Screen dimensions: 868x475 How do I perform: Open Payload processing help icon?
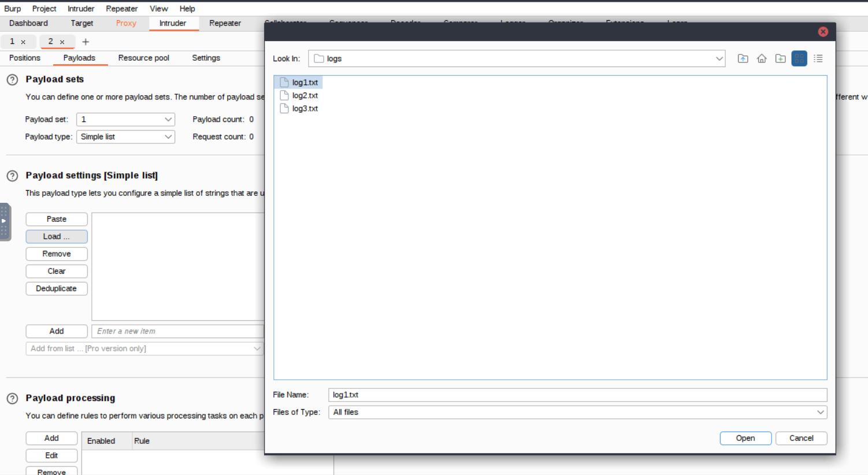[12, 399]
